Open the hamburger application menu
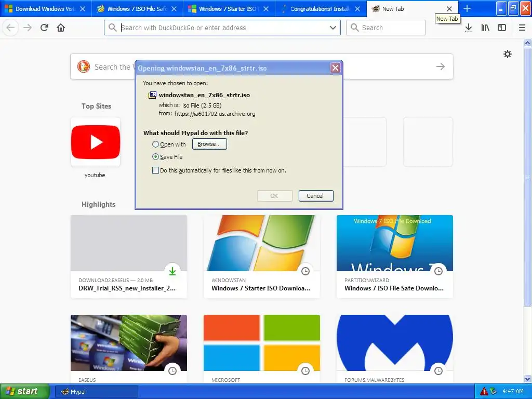 tap(522, 28)
